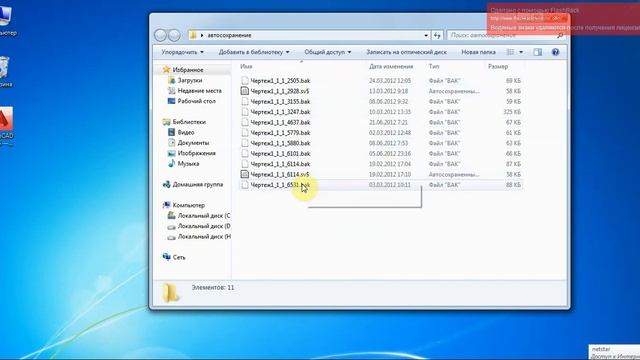640x360 pixels.
Task: Select file Чертеж1_1_1_6101.bak
Action: click(280, 153)
